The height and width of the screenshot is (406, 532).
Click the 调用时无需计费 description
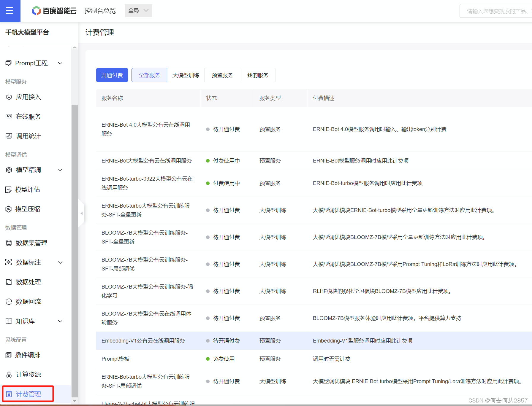pyautogui.click(x=332, y=359)
